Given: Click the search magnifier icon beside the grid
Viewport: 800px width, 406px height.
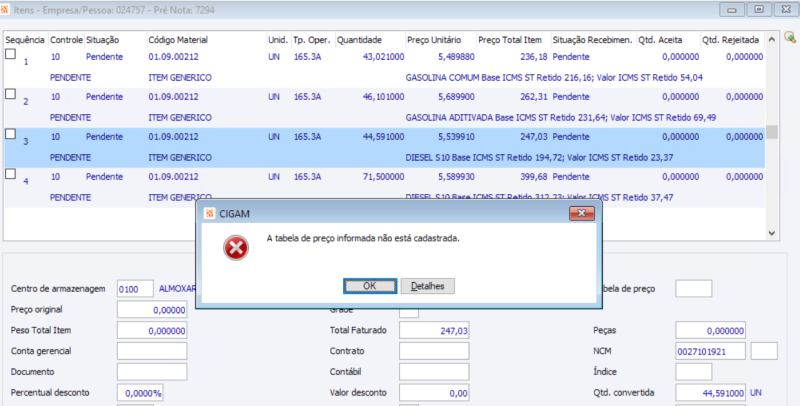Looking at the screenshot, I should [x=790, y=37].
